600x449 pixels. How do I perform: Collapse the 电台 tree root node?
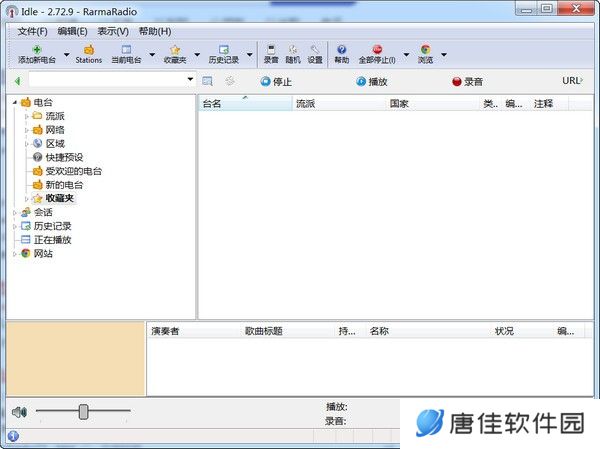[x=15, y=102]
